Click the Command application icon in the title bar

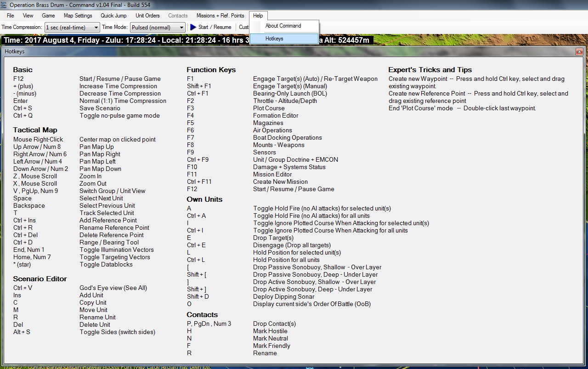[4, 5]
